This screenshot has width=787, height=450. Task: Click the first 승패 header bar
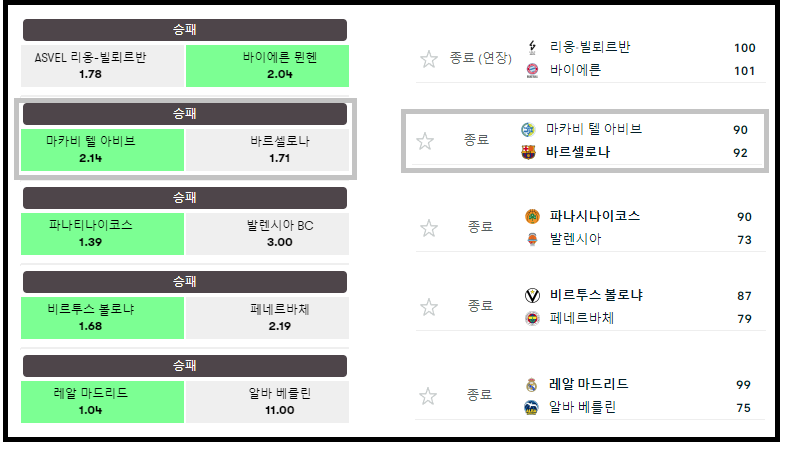185,30
